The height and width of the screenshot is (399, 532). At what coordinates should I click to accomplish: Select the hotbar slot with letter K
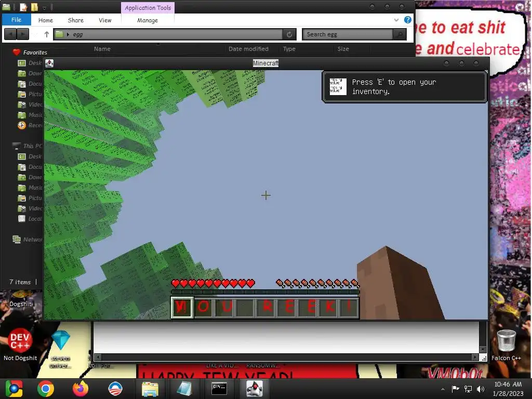pyautogui.click(x=329, y=307)
